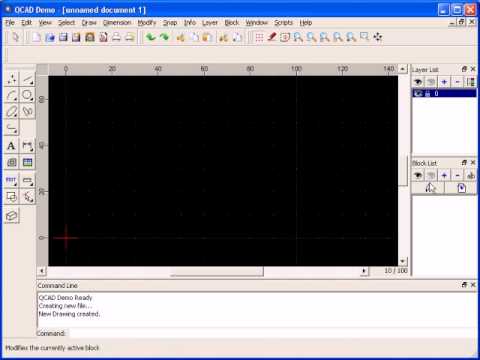Open the Arcs drawing tool menu
The image size is (480, 360).
[x=12, y=95]
